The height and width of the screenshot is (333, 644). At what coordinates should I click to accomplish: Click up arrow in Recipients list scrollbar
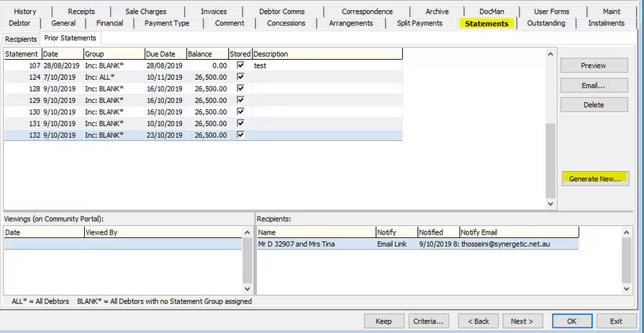pos(626,233)
